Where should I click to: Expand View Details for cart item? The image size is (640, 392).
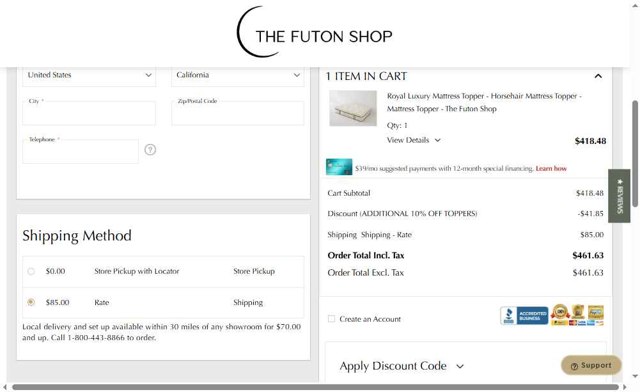(x=413, y=140)
